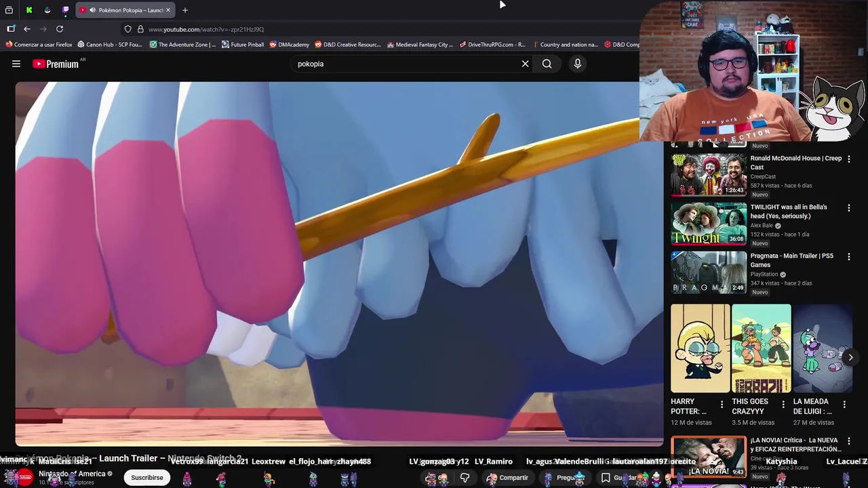The image size is (868, 488).
Task: Open Comenzar a usar Firefox bookmark
Action: (x=39, y=45)
